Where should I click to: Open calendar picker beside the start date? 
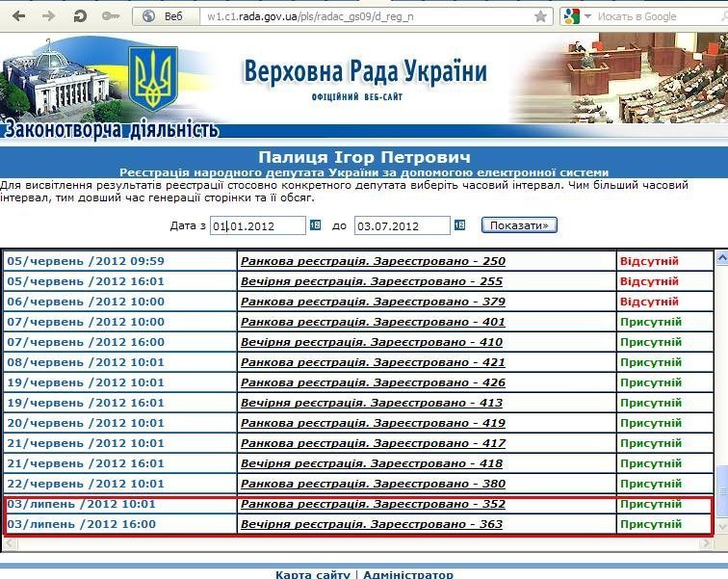(315, 225)
